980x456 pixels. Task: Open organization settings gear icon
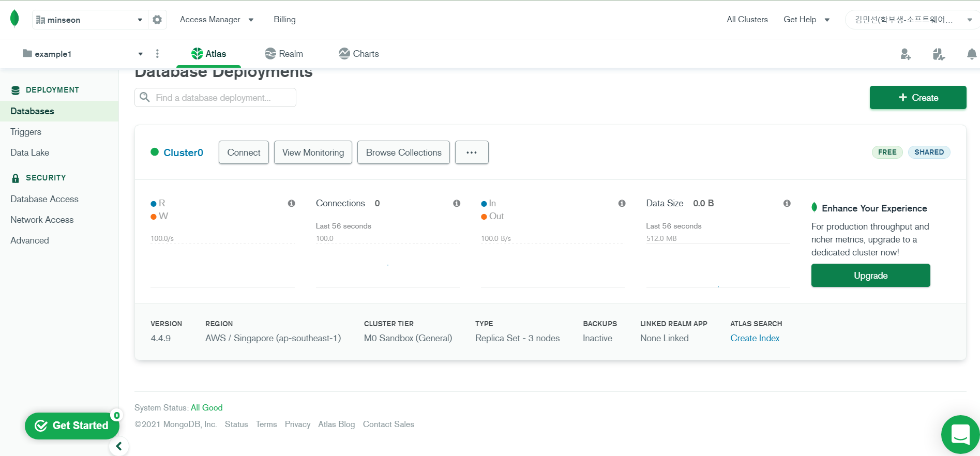point(157,20)
